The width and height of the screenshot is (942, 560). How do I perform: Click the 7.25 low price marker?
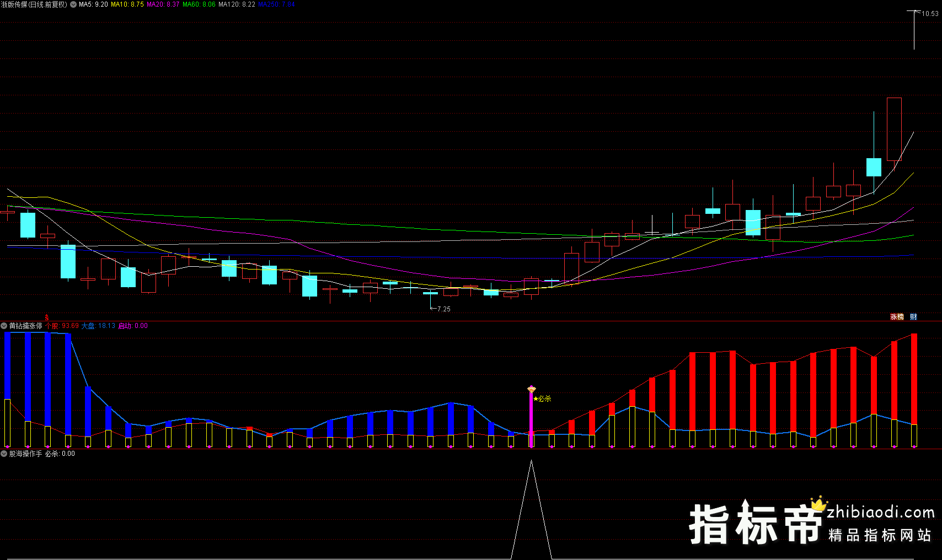443,309
